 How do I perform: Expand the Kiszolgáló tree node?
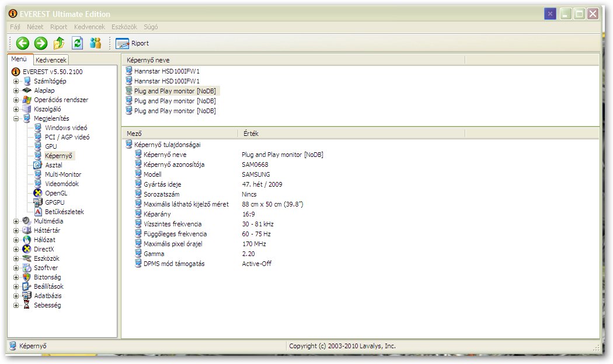click(x=16, y=109)
